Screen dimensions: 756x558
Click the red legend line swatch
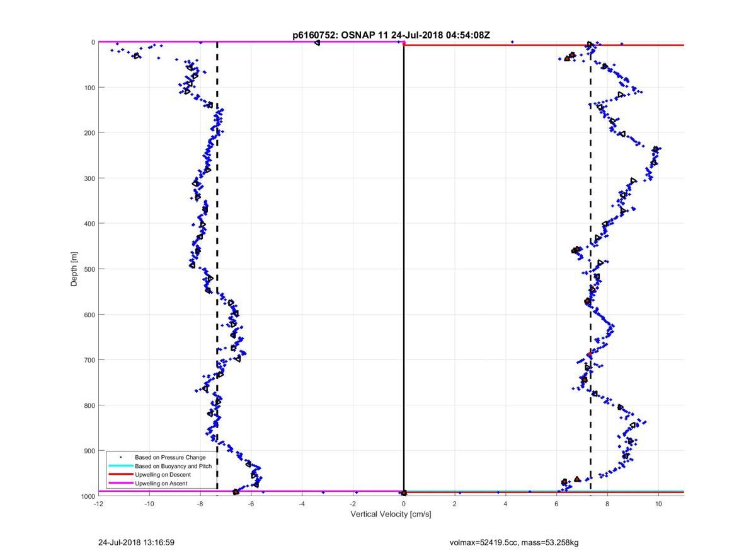(120, 475)
